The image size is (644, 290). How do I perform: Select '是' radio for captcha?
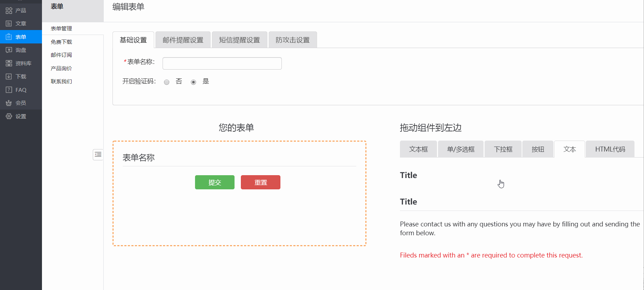click(x=193, y=82)
